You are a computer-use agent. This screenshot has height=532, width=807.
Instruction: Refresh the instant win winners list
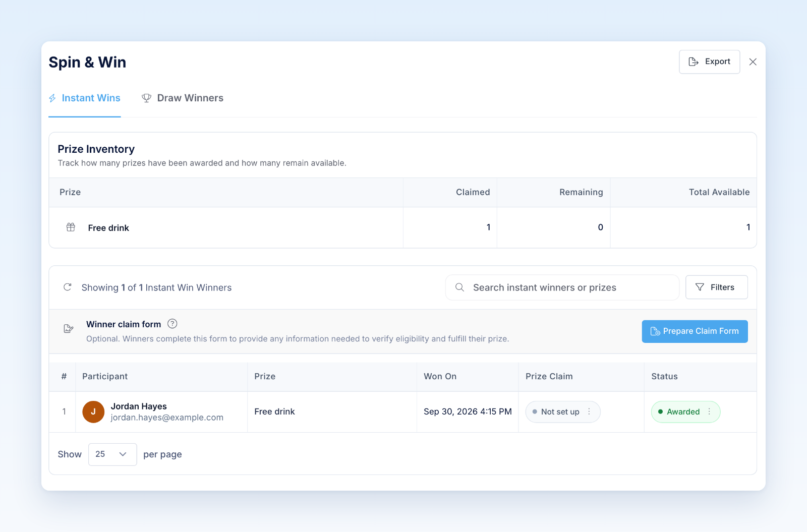pos(67,287)
